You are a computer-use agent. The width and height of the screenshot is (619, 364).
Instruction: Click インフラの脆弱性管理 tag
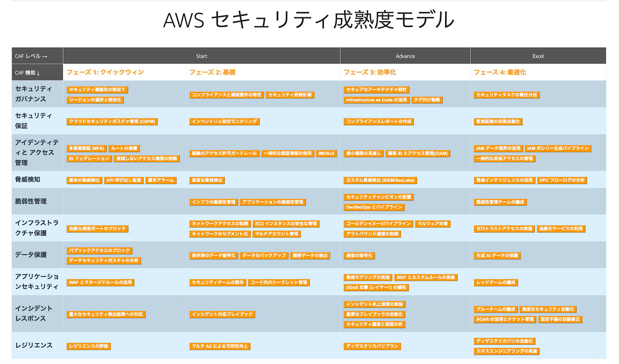click(214, 202)
